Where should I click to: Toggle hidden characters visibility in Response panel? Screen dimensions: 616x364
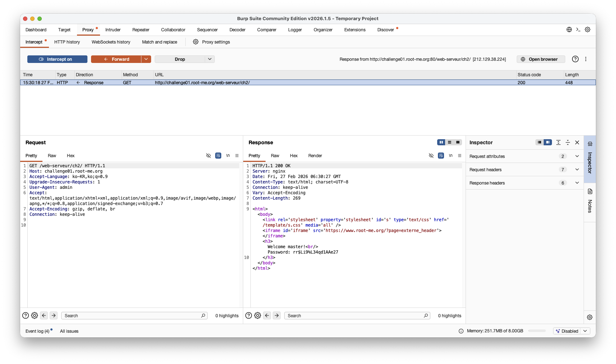pyautogui.click(x=431, y=155)
